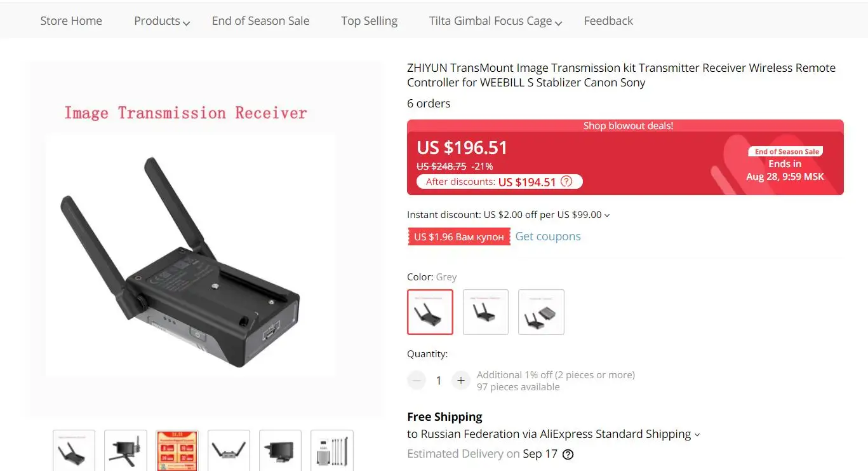The height and width of the screenshot is (471, 868).
Task: Select the second color variant thumbnail
Action: click(486, 312)
